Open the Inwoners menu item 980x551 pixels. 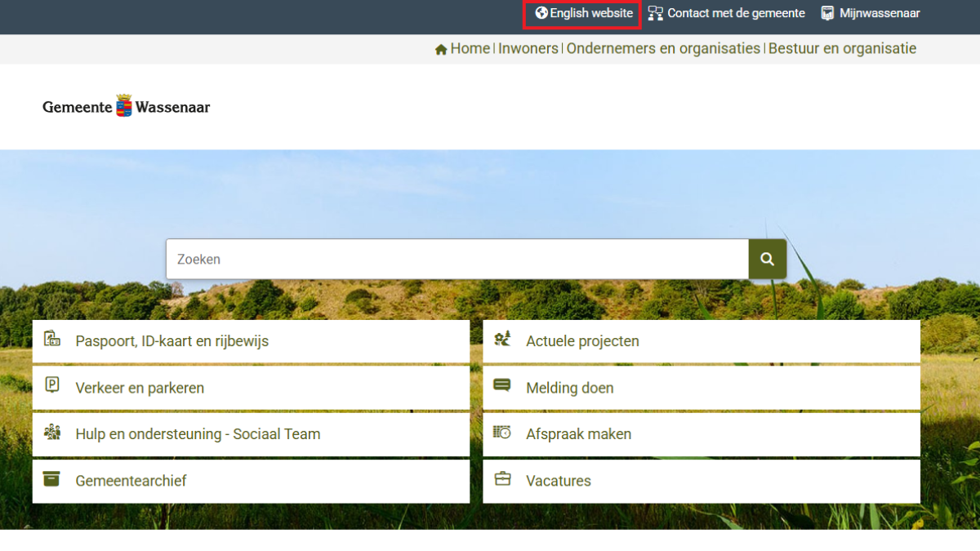tap(528, 49)
